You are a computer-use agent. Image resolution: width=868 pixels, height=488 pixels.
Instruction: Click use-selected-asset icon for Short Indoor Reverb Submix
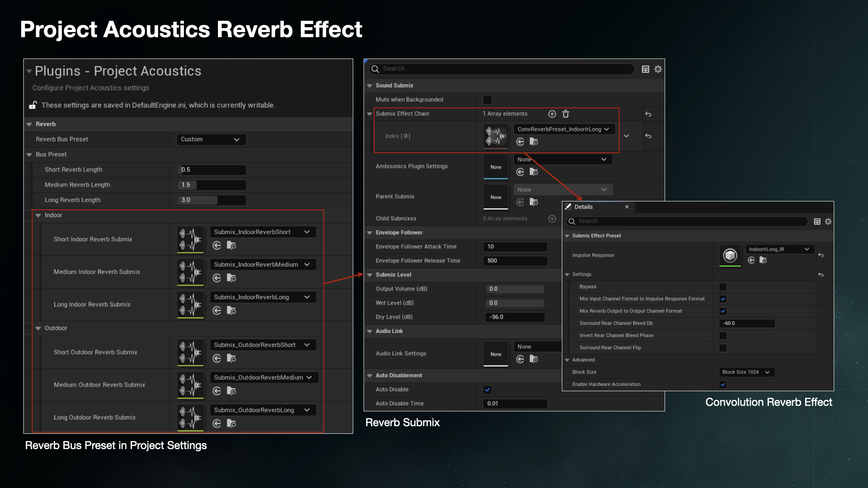(217, 245)
